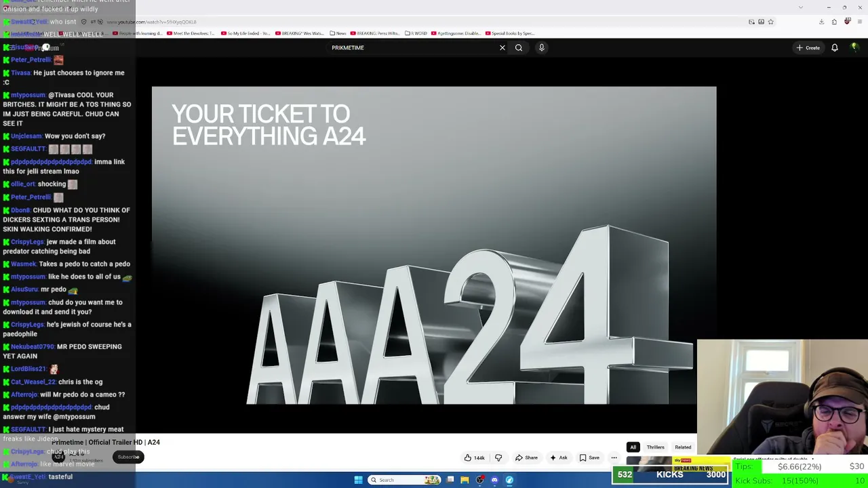The image size is (868, 488).
Task: Share the Primetime trailer video
Action: pos(526,457)
